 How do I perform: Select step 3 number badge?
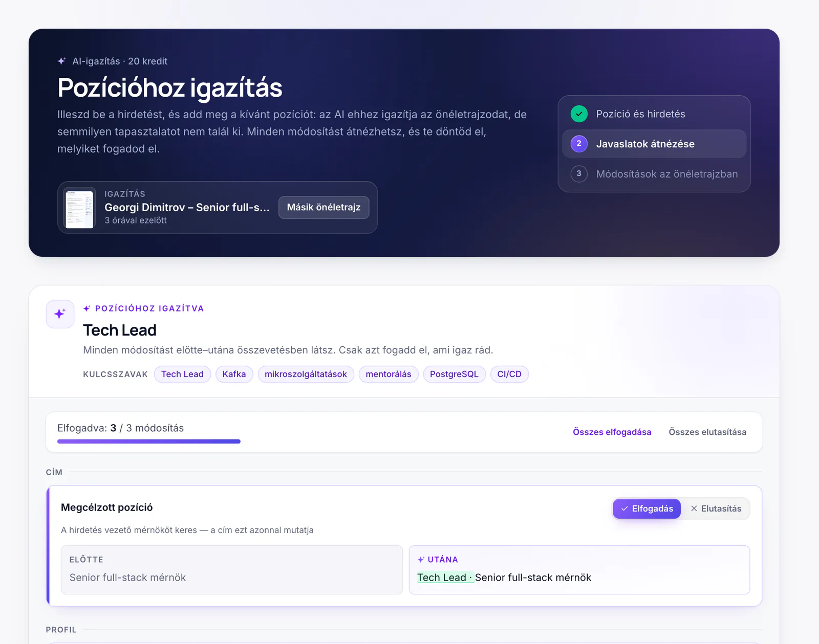579,173
